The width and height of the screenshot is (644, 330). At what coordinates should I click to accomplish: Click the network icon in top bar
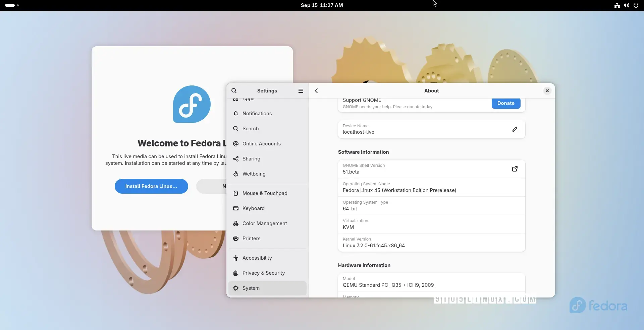click(617, 5)
